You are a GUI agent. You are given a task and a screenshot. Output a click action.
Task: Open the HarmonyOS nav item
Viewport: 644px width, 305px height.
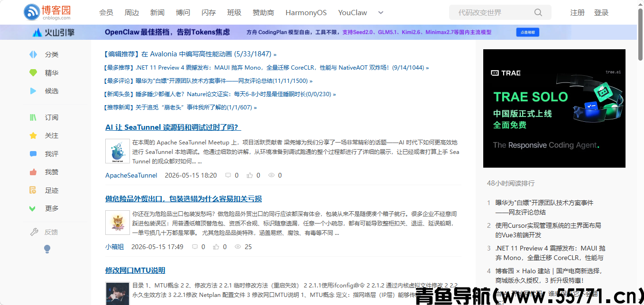coord(306,13)
